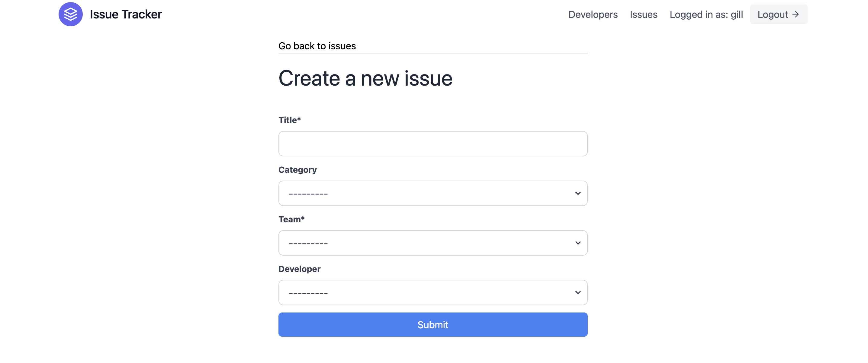Click the Issues menu item
The width and height of the screenshot is (868, 363).
(644, 14)
